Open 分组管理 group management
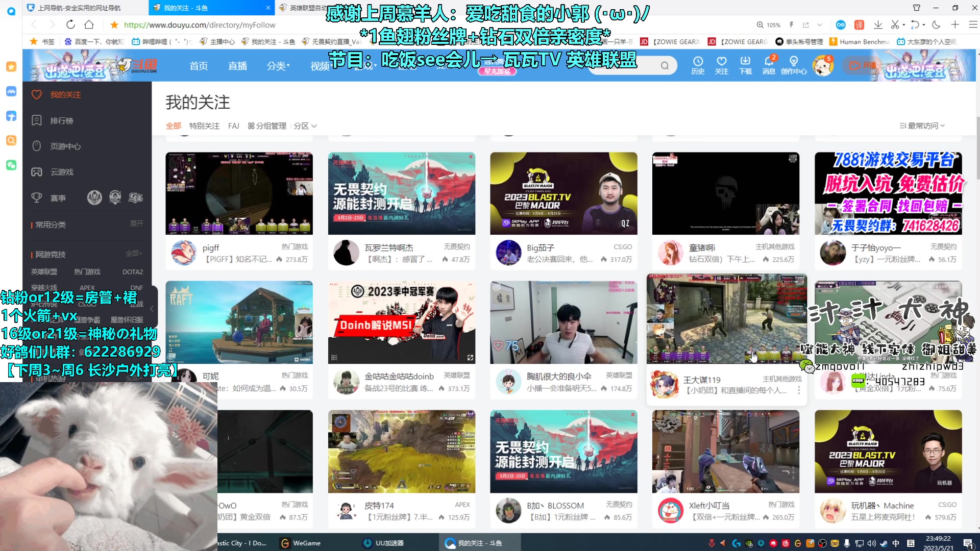This screenshot has height=551, width=980. click(267, 126)
